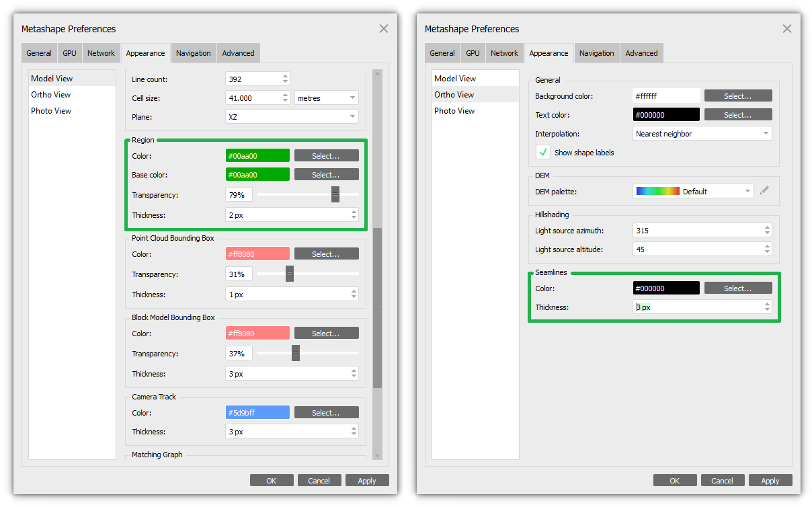Select Model View in right window list

pyautogui.click(x=475, y=79)
